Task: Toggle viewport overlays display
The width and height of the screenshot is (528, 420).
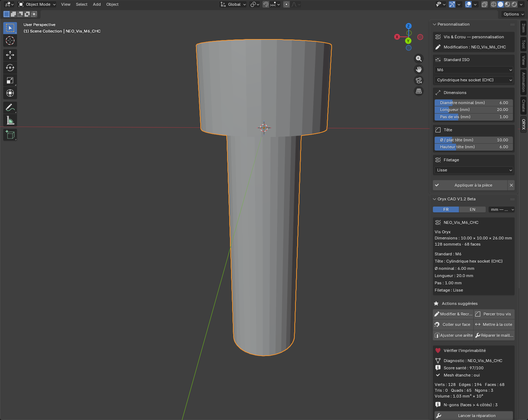Action: pyautogui.click(x=468, y=4)
